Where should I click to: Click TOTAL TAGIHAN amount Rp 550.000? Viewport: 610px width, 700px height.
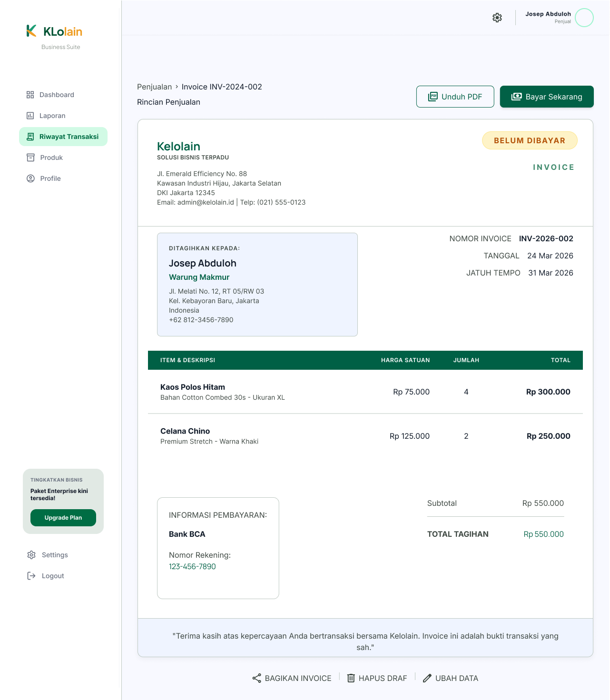(543, 534)
